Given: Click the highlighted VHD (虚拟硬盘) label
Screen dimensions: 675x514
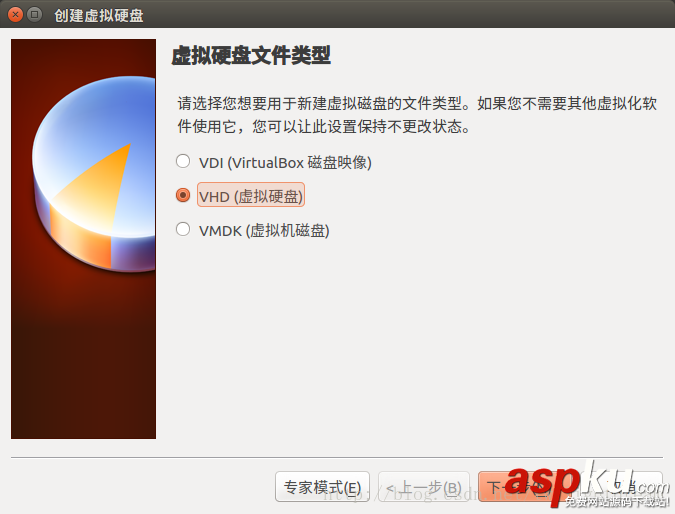Looking at the screenshot, I should [251, 196].
